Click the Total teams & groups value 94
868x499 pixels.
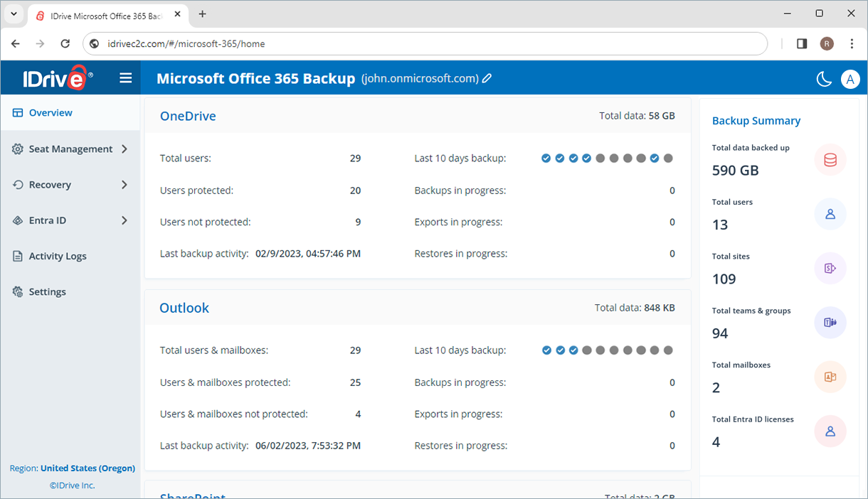[x=720, y=333]
